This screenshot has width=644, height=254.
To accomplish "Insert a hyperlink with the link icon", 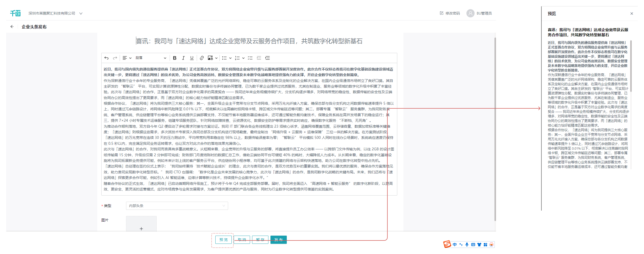I will point(202,58).
